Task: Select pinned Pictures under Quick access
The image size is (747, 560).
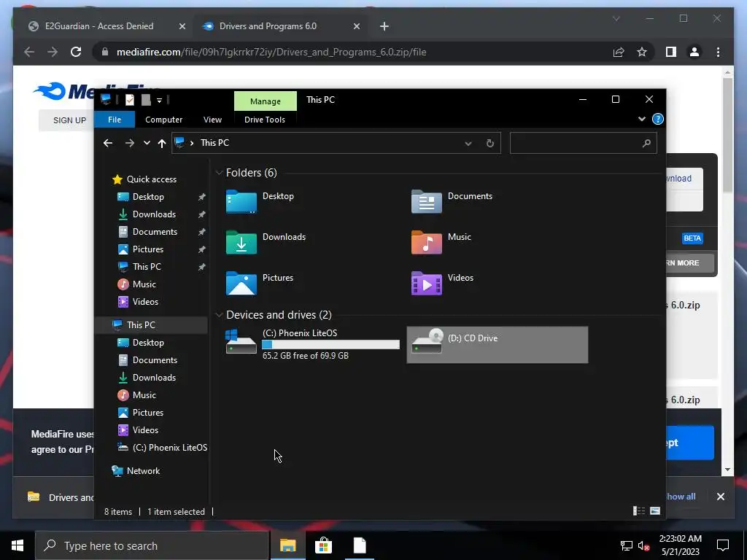Action: pyautogui.click(x=147, y=249)
